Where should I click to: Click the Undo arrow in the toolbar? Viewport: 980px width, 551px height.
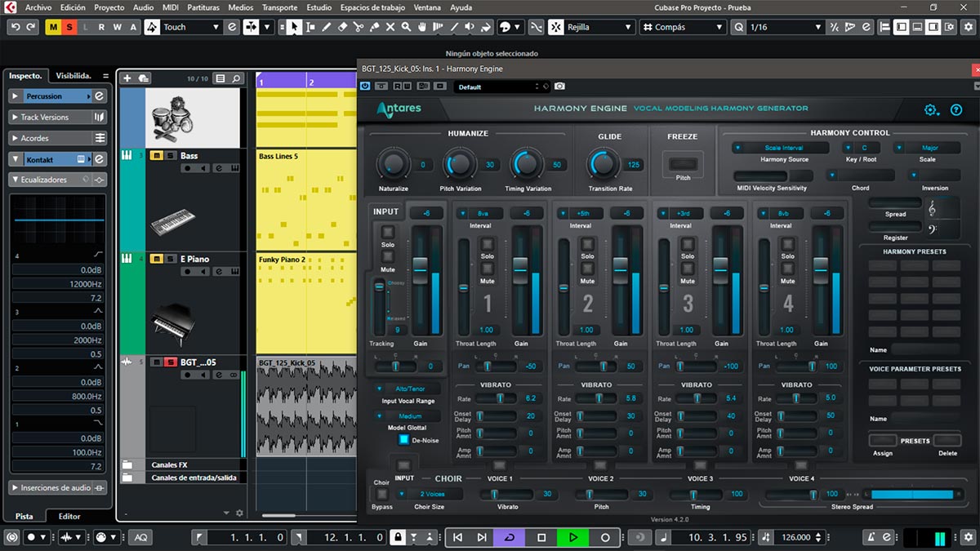point(16,27)
